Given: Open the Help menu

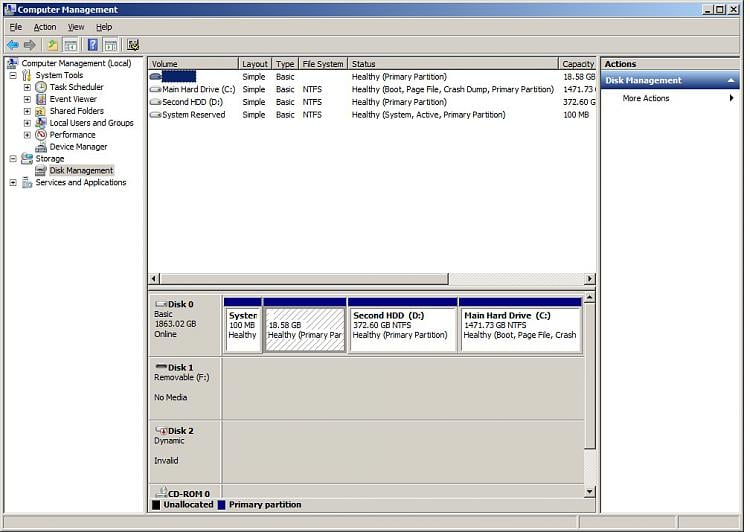Looking at the screenshot, I should (x=104, y=27).
